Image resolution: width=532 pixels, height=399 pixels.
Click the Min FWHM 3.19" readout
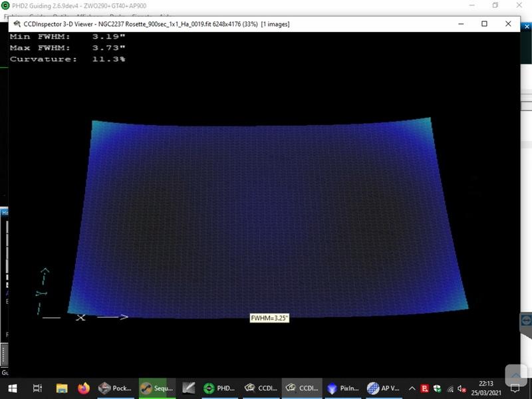click(x=68, y=37)
